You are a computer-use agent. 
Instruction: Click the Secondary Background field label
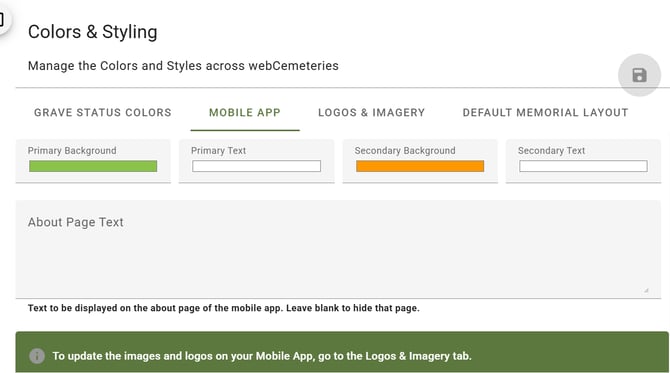point(405,150)
